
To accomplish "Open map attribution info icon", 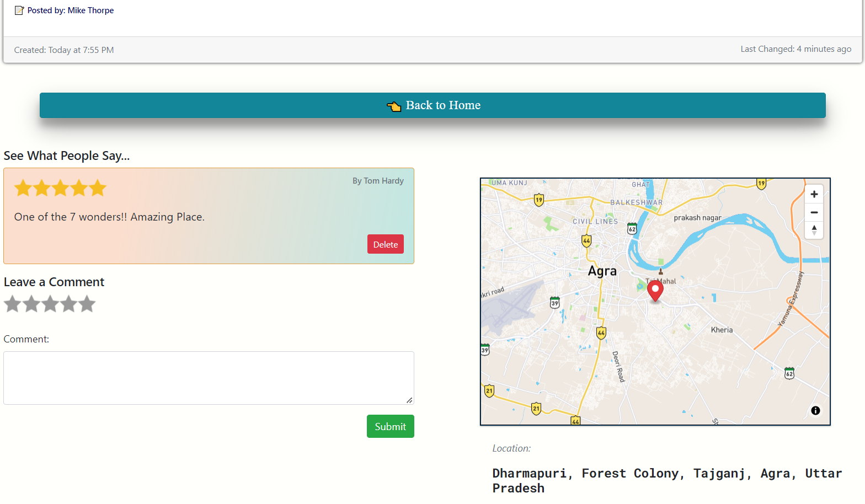I will 815,410.
